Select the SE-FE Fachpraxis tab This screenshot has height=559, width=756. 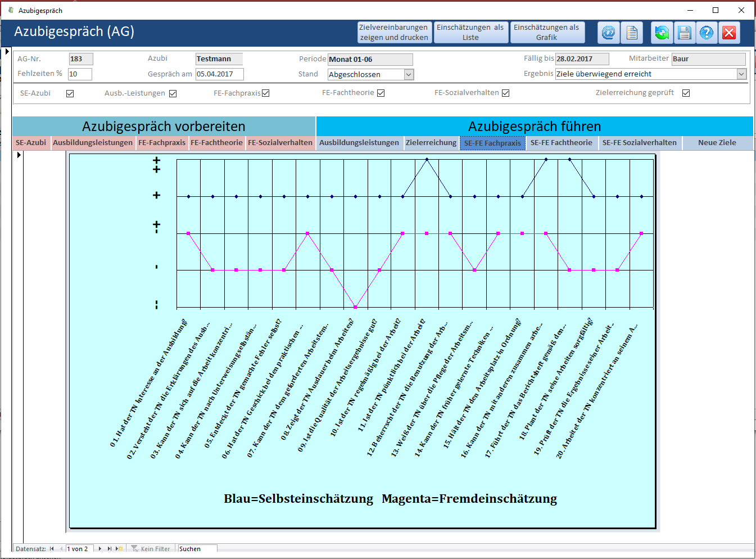pos(492,143)
